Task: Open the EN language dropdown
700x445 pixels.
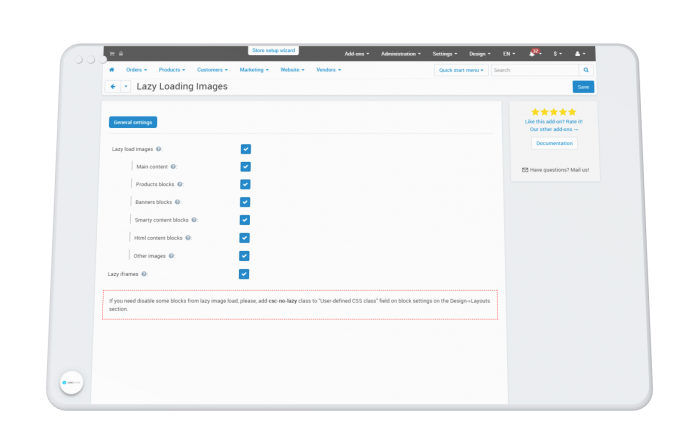Action: pyautogui.click(x=509, y=54)
